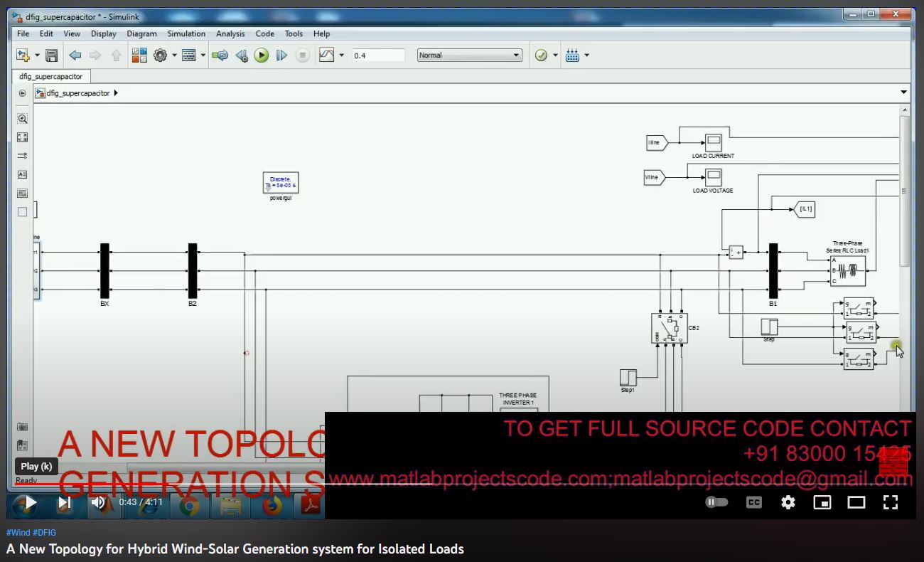Open the Display menu
Screen dimensions: 924x562
point(104,33)
